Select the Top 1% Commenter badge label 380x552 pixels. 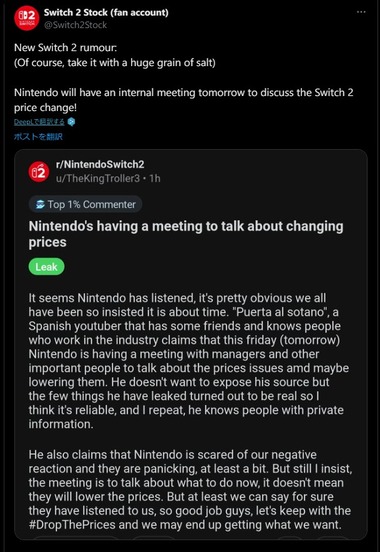pos(92,205)
